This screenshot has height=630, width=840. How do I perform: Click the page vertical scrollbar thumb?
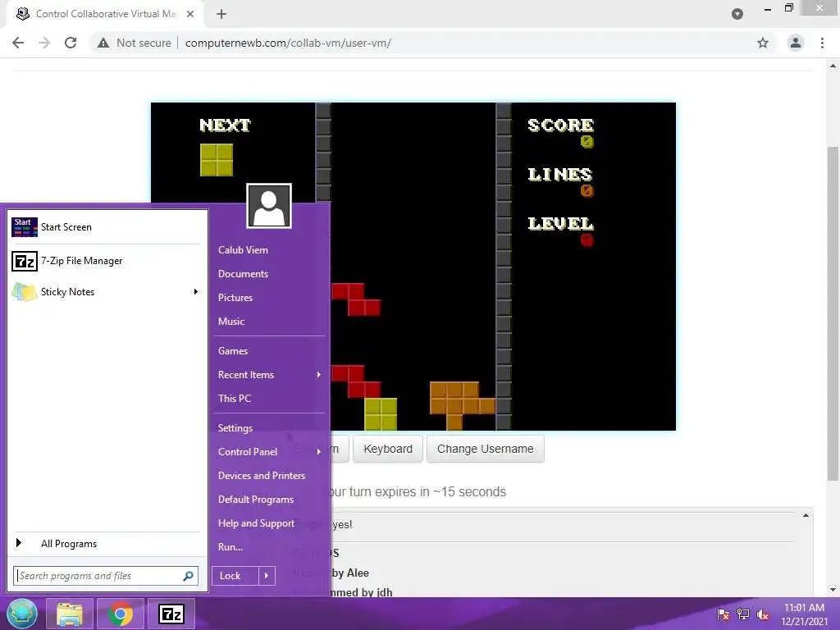coord(833,313)
